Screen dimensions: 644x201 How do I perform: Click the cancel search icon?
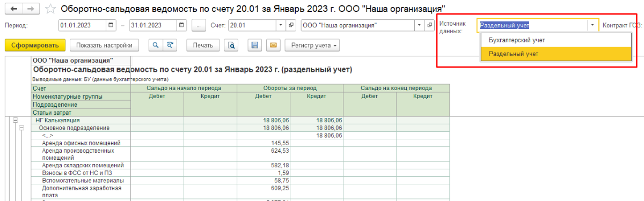(171, 45)
